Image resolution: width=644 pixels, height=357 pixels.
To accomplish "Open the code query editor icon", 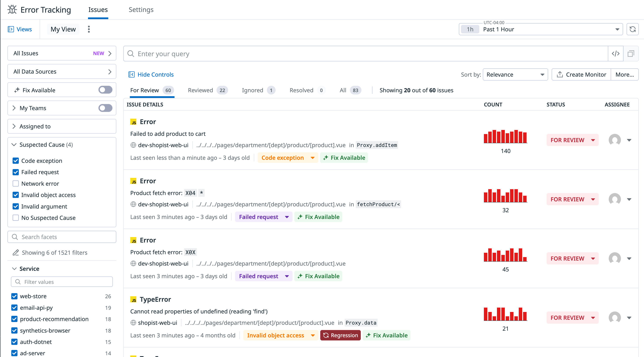I will [x=615, y=54].
